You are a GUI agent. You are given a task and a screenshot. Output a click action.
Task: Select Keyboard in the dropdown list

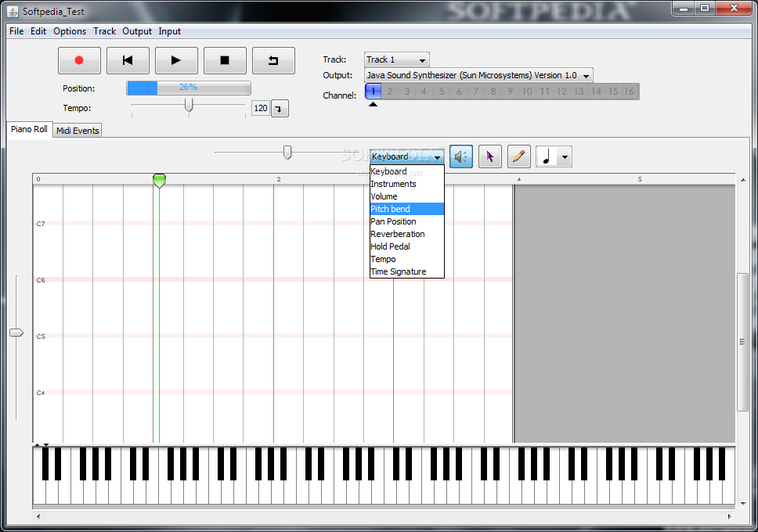pos(406,171)
